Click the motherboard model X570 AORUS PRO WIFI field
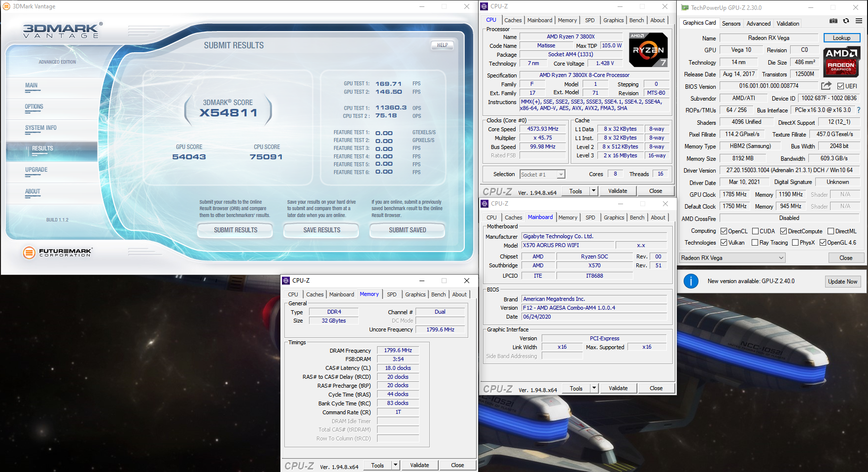 [x=568, y=246]
